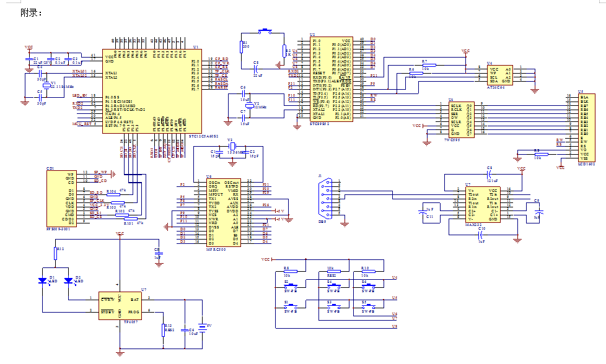This screenshot has height=364, width=606.
Task: Select the R104 47k resistor
Action: 113,194
